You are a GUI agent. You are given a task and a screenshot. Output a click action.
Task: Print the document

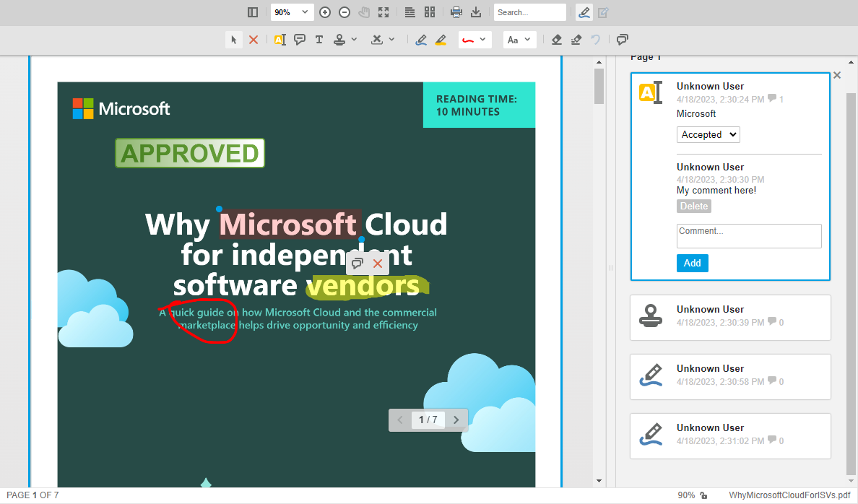click(456, 12)
